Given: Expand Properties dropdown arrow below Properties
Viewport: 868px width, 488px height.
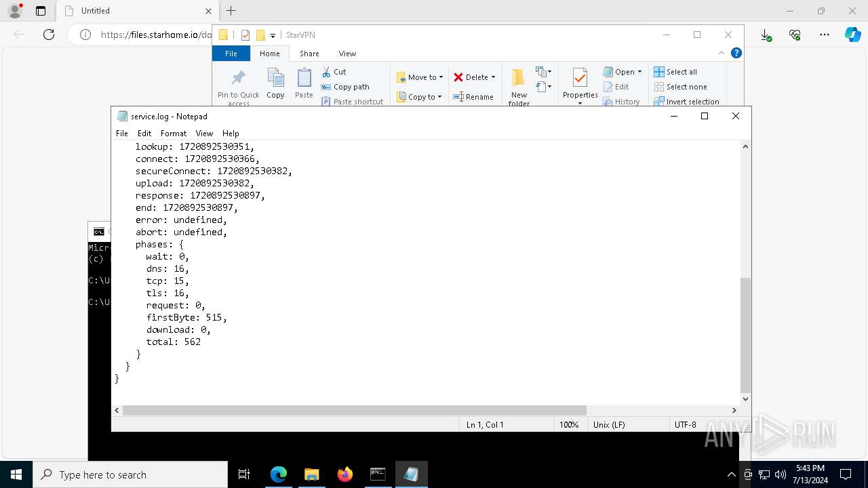Looking at the screenshot, I should point(580,103).
